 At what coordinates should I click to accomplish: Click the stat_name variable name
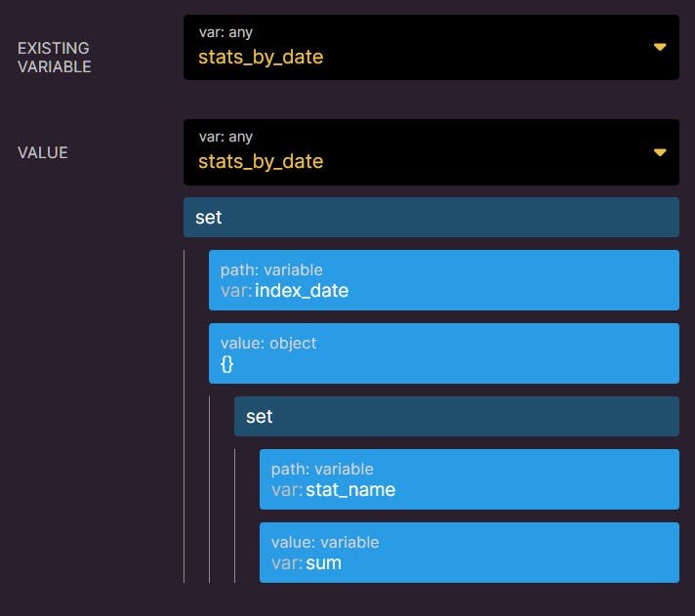point(350,490)
